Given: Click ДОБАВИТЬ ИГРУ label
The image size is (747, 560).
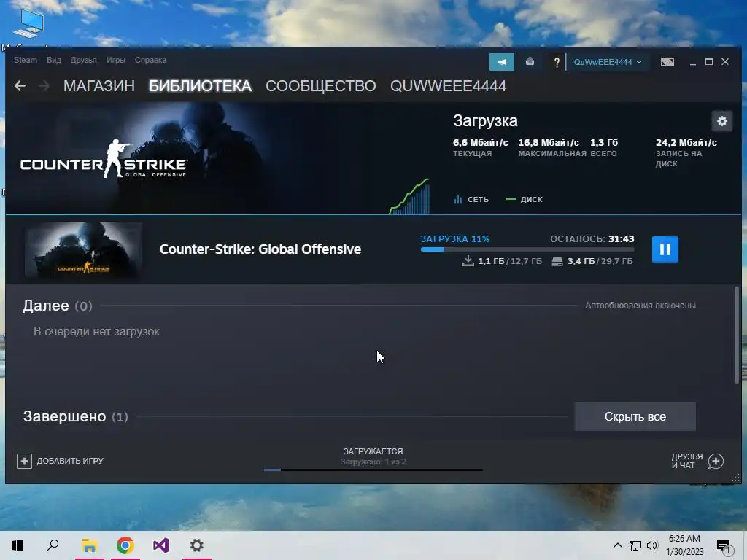Looking at the screenshot, I should (70, 461).
